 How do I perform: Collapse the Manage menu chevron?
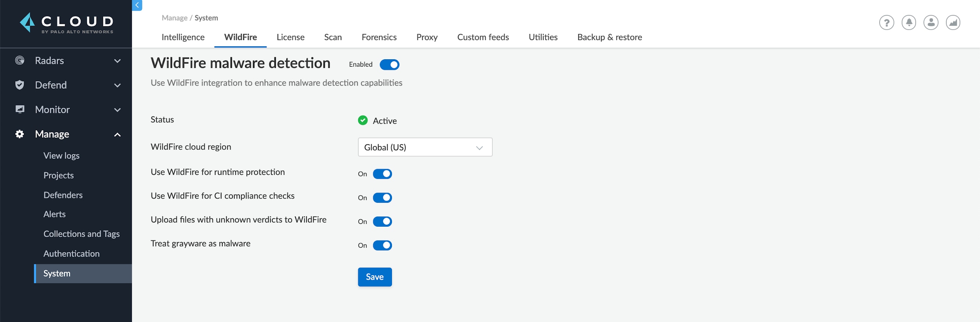[117, 135]
